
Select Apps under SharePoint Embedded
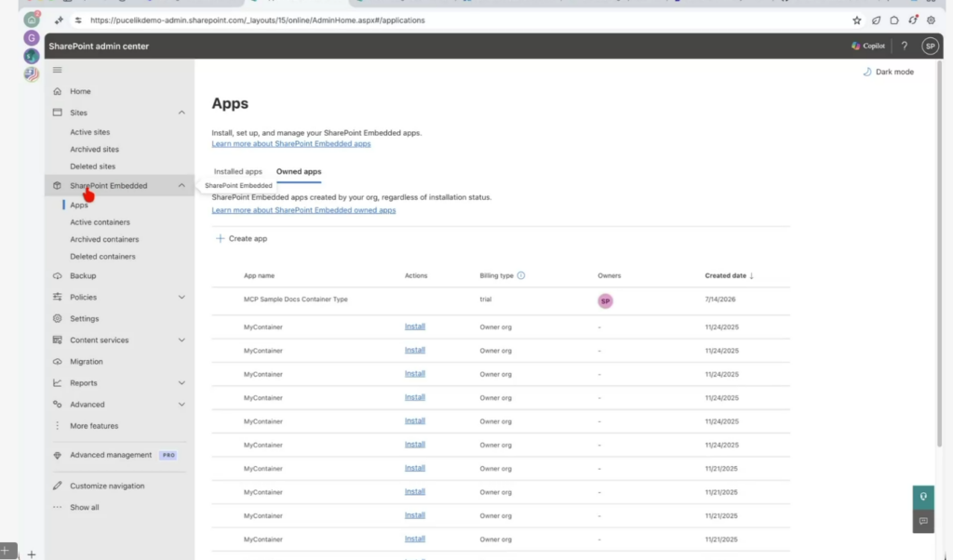(x=79, y=205)
